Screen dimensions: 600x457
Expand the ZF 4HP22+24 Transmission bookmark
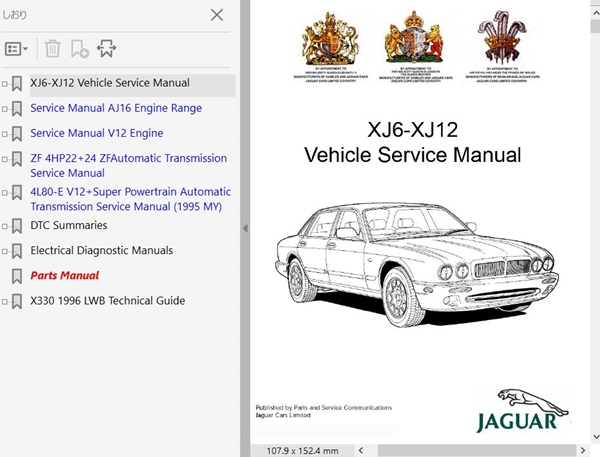coord(5,159)
